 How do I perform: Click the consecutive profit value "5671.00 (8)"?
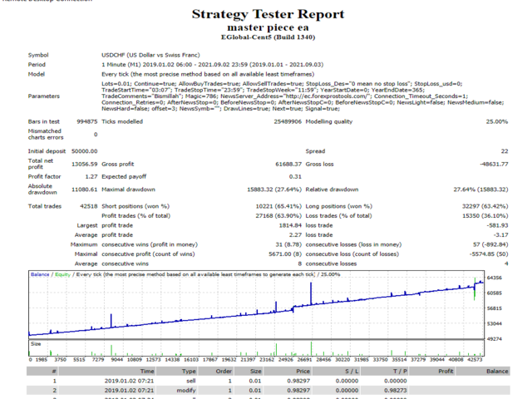pyautogui.click(x=285, y=254)
